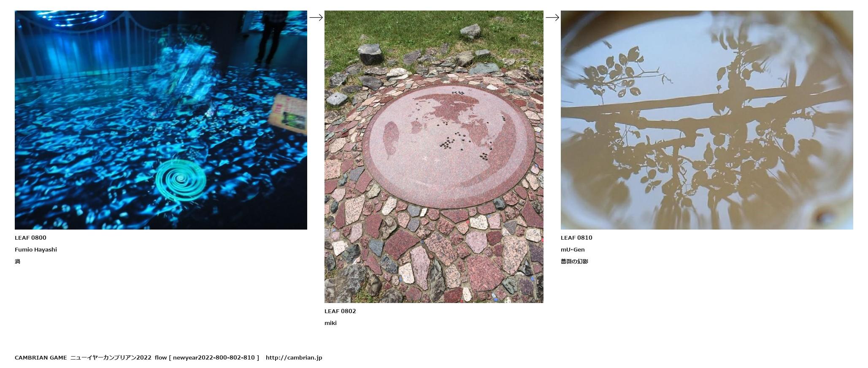Click ニューイヤーカンブリアン2022 footer text

(111, 357)
